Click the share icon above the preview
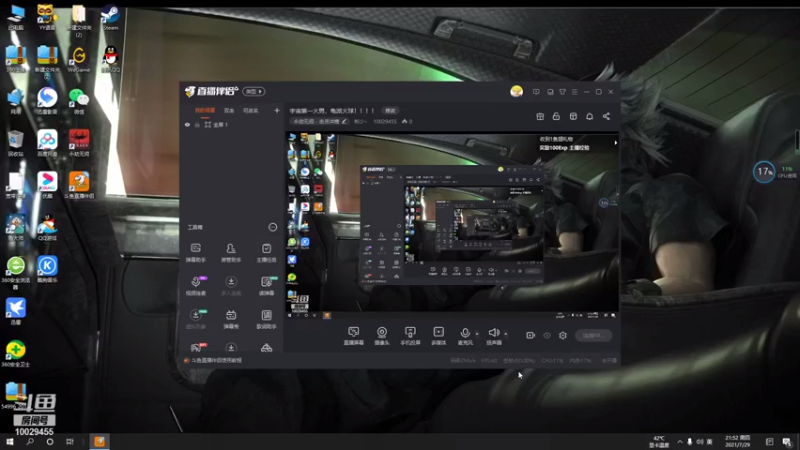Viewport: 800px width, 450px height. [606, 116]
